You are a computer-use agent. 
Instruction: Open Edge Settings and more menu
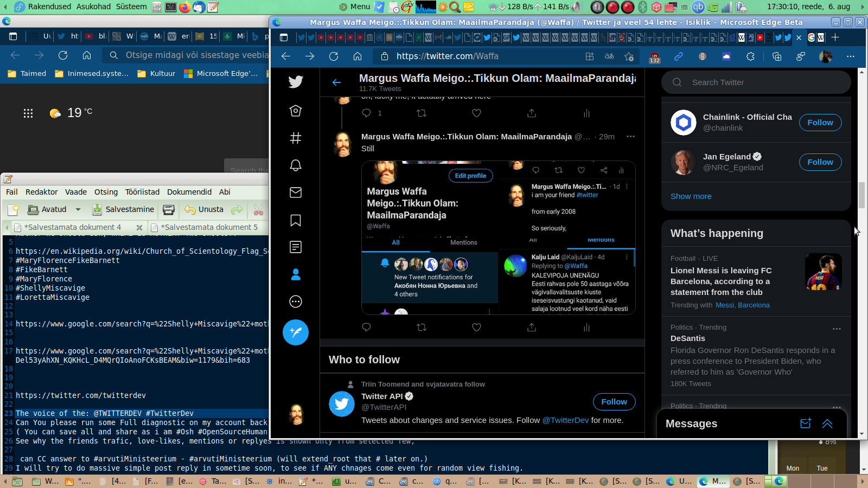point(851,56)
